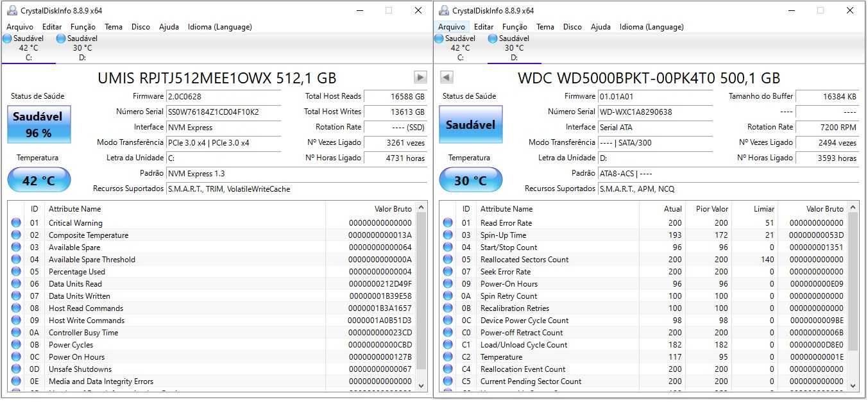This screenshot has height=402, width=868.
Task: Click status orb of Reallocated Sectors Count row
Action: [x=448, y=260]
